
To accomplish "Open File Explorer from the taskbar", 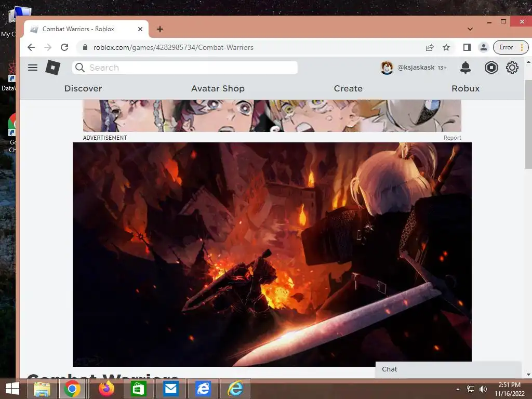I will 42,389.
